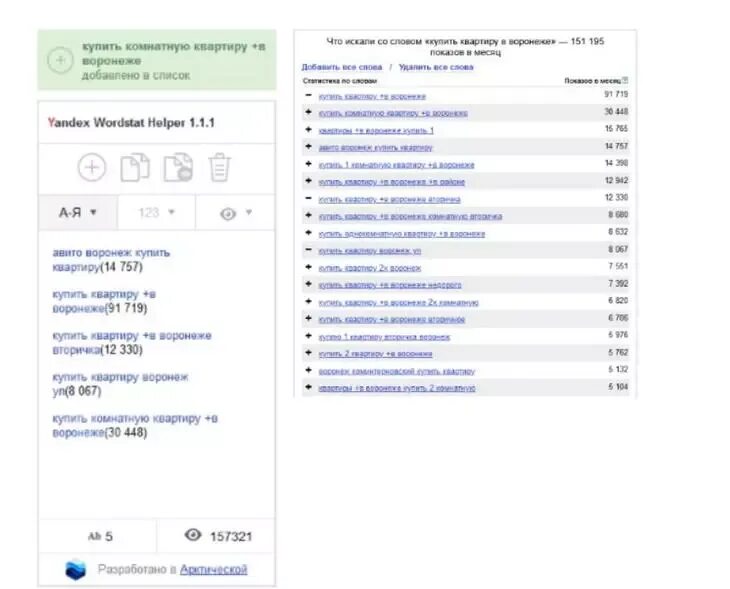
Task: Click the copy list icon in helper toolbar
Action: [135, 167]
